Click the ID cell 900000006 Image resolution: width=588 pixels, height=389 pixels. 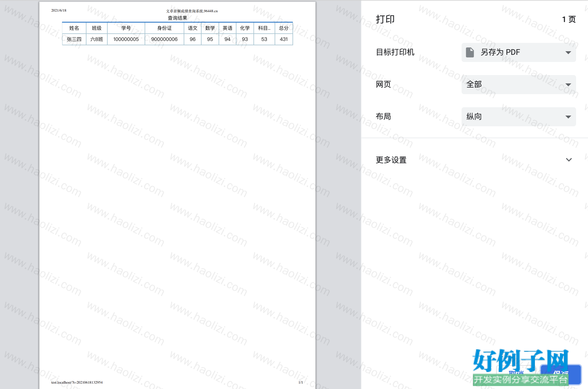[x=164, y=39]
